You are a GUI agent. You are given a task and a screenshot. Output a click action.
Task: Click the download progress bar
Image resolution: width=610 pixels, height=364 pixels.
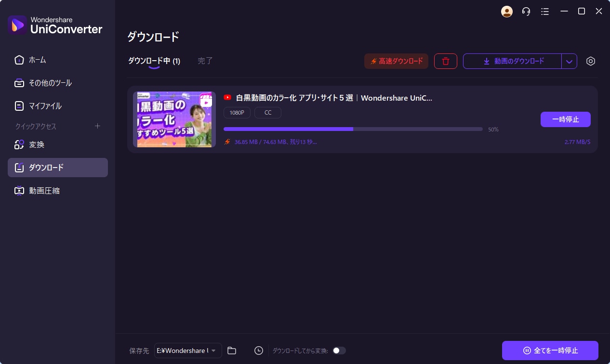coord(353,129)
